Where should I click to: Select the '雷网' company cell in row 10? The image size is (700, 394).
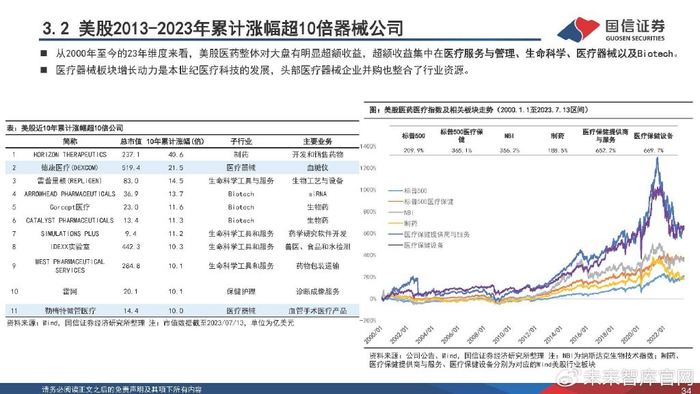[x=70, y=291]
